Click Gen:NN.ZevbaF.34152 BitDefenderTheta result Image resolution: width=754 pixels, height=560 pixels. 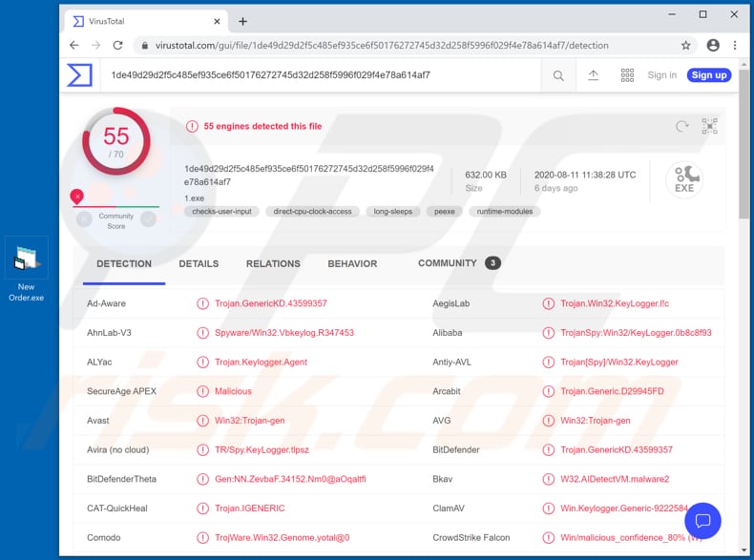point(290,479)
